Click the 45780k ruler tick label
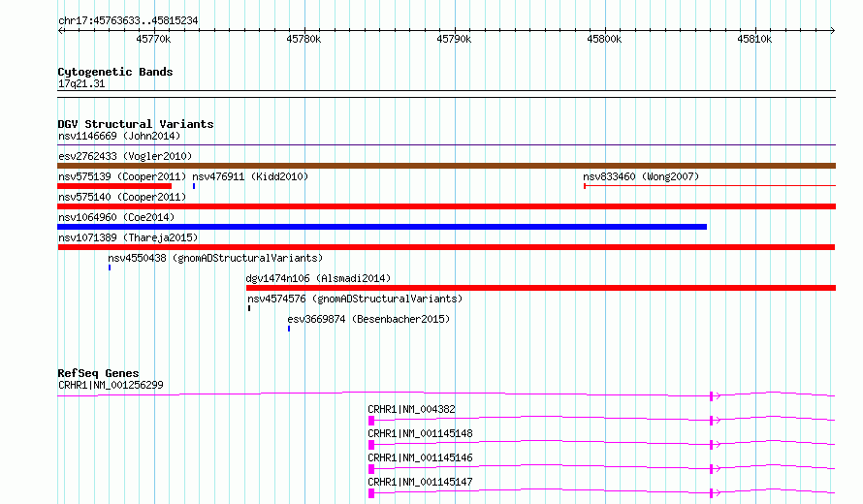Image resolution: width=863 pixels, height=504 pixels. pyautogui.click(x=304, y=39)
